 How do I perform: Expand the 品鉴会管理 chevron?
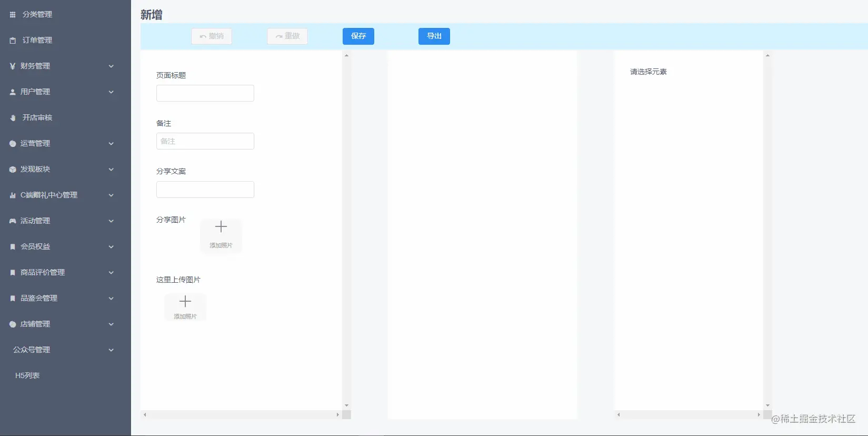pos(111,299)
